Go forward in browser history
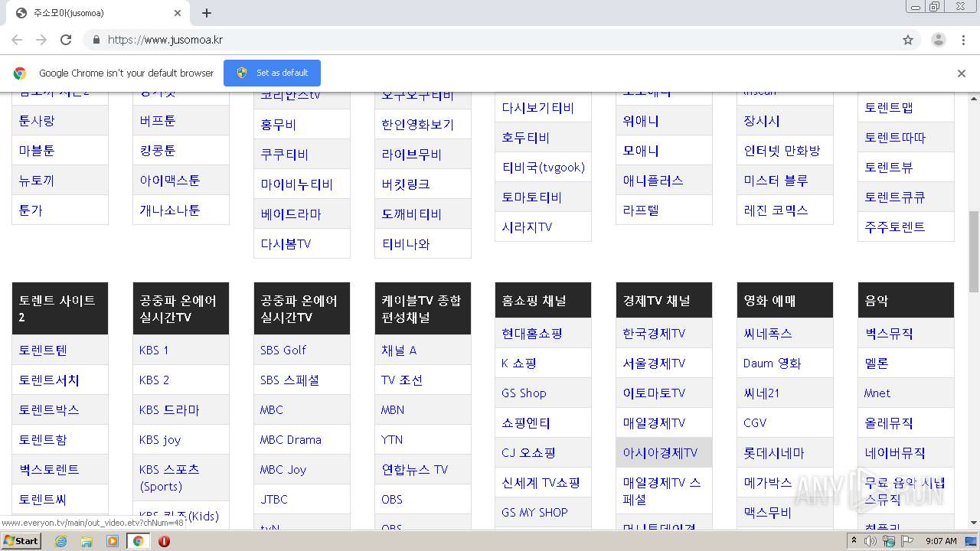The image size is (980, 551). click(41, 40)
